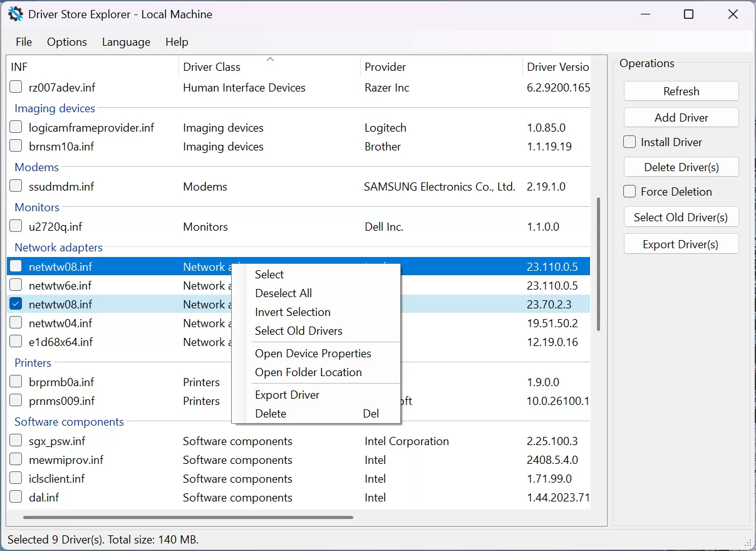Image resolution: width=756 pixels, height=551 pixels.
Task: Choose Delete from the context menu
Action: 271,413
